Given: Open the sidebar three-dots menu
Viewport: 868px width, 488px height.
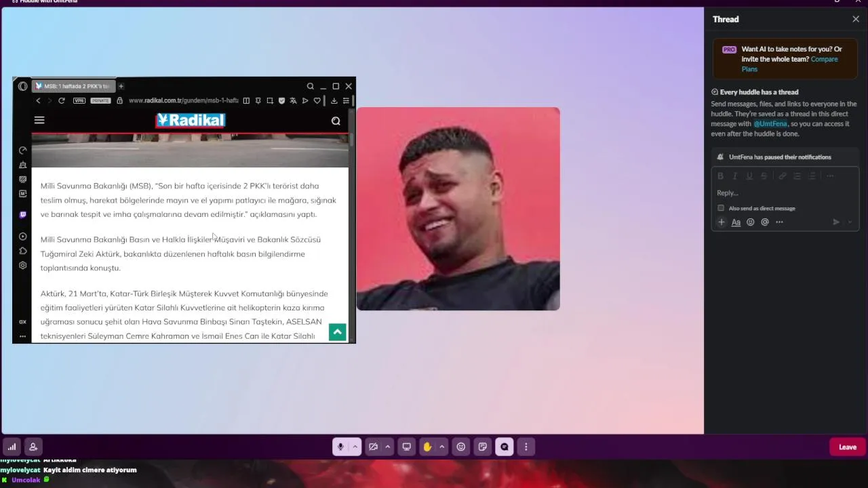Looking at the screenshot, I should tap(22, 336).
